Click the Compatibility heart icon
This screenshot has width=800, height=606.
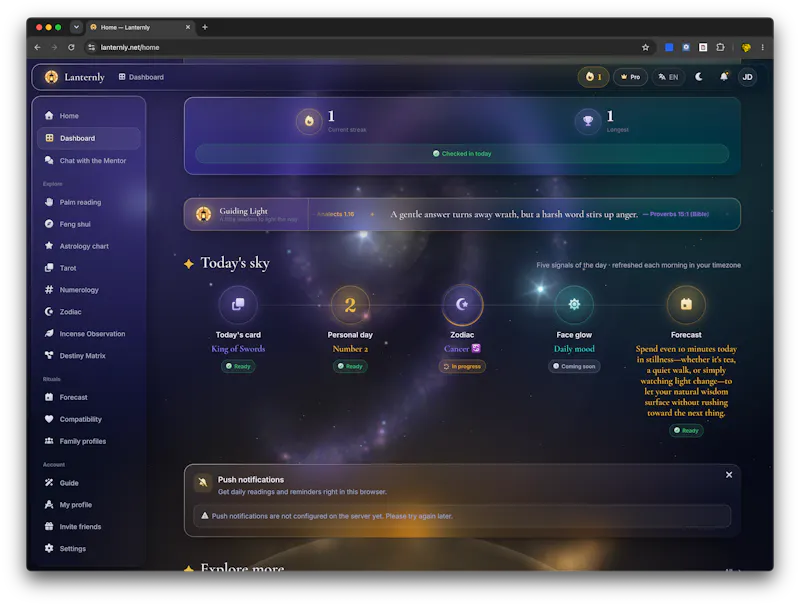click(49, 419)
